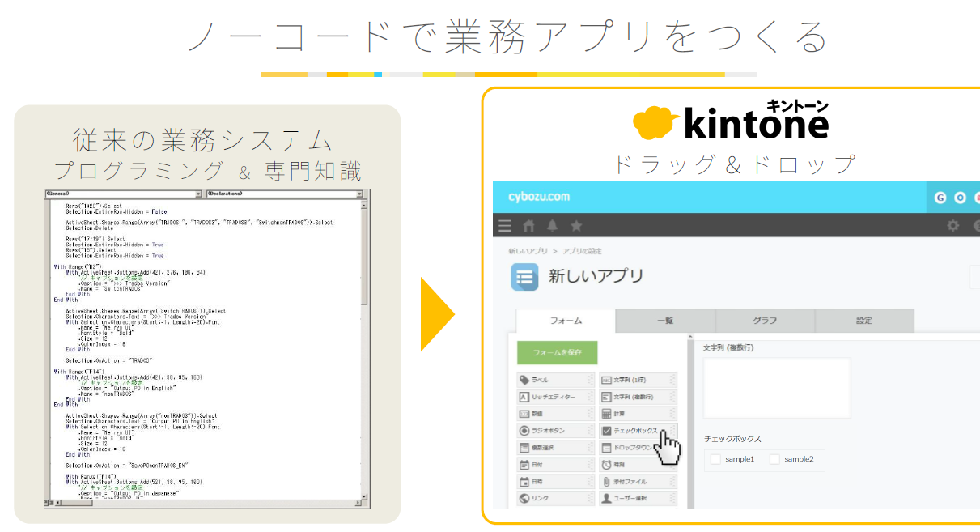Click the favorites star icon
The height and width of the screenshot is (532, 980).
point(576,226)
